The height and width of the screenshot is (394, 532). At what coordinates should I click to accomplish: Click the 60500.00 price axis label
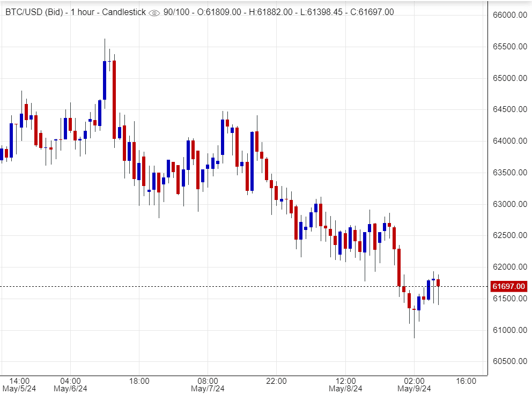[x=509, y=361]
